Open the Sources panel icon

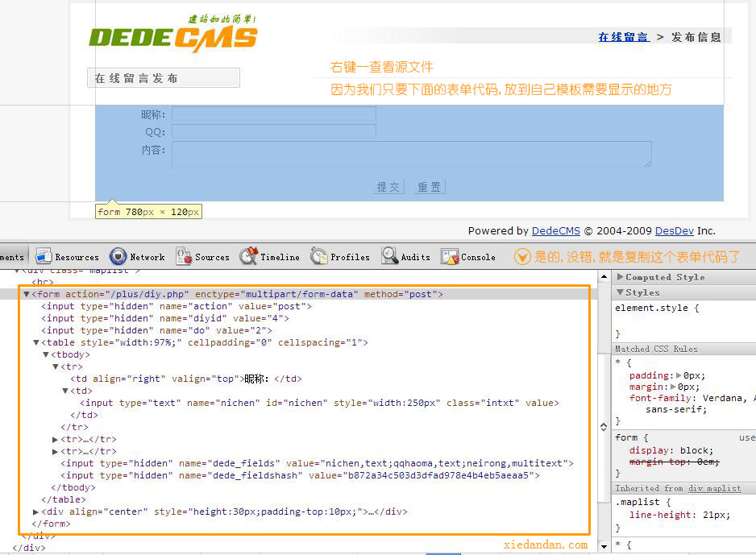184,256
